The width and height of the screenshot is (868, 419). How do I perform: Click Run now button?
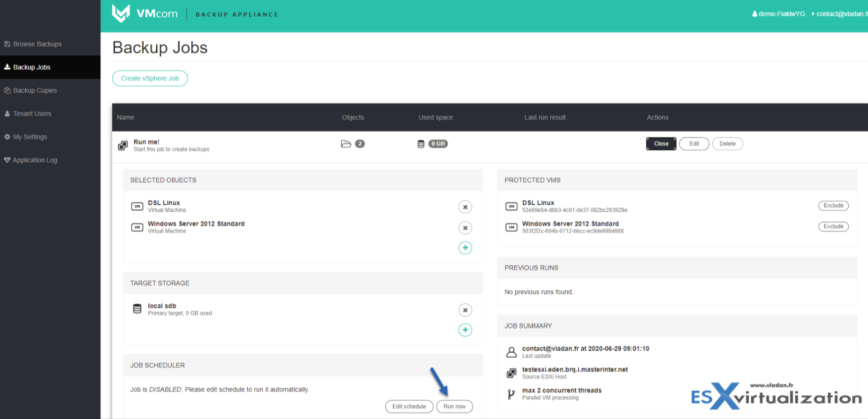tap(455, 407)
